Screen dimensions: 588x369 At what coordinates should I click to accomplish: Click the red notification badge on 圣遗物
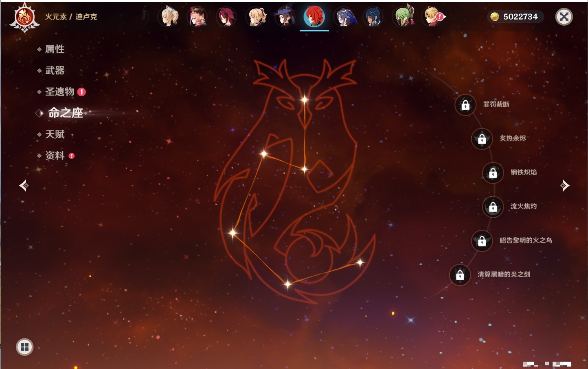pyautogui.click(x=81, y=92)
